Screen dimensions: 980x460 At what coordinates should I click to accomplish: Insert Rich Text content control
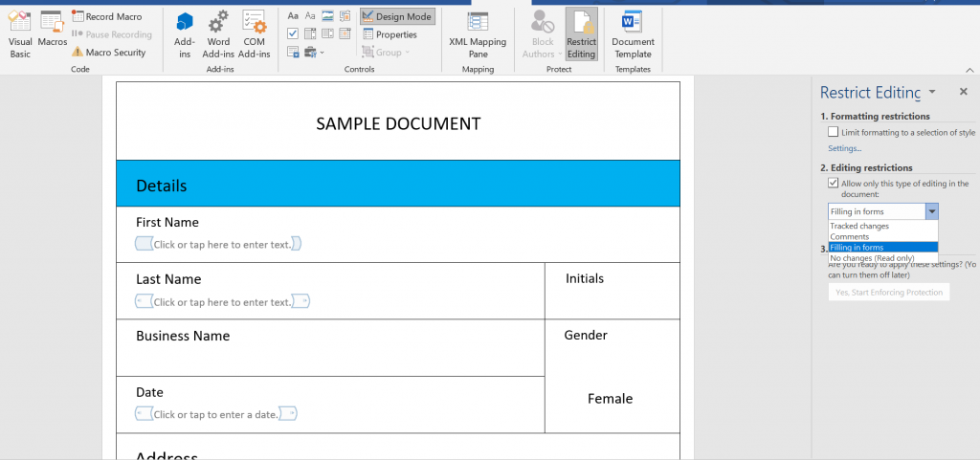coord(293,16)
